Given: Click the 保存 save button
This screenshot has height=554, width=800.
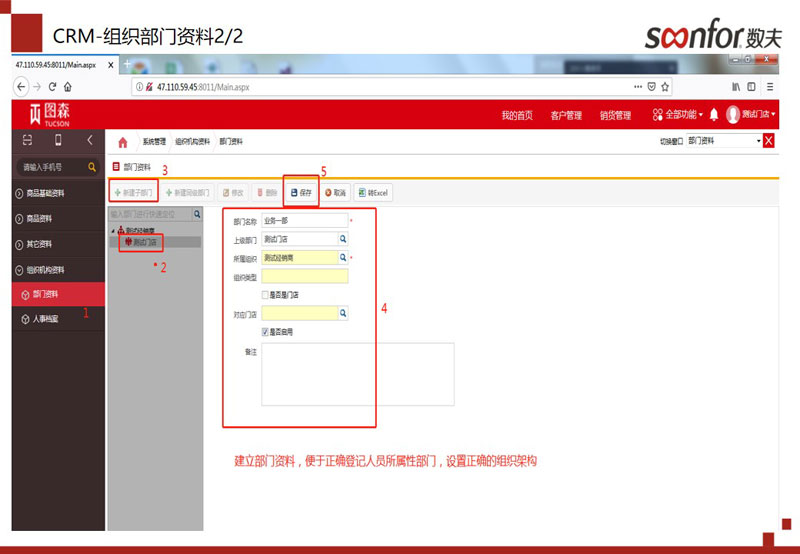Looking at the screenshot, I should 300,192.
